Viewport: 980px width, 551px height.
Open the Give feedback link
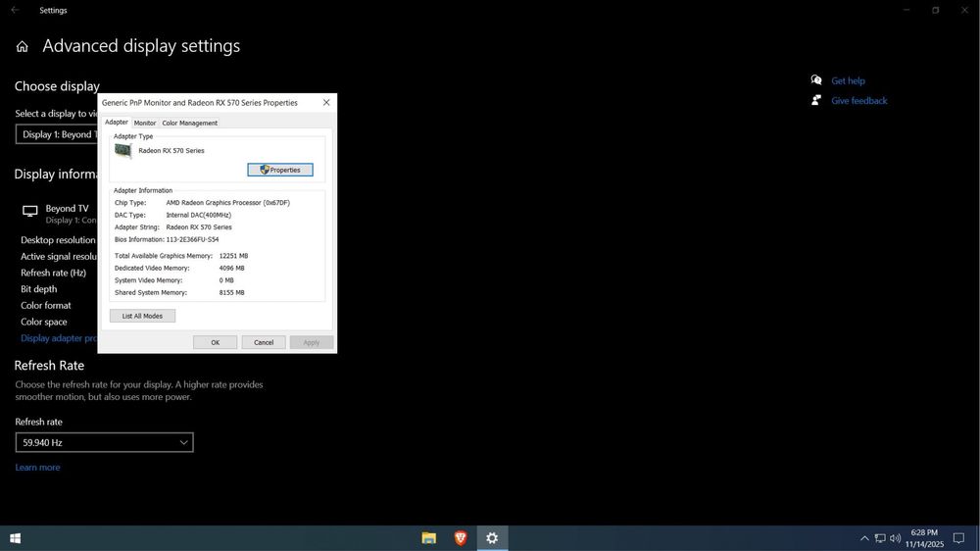(859, 101)
